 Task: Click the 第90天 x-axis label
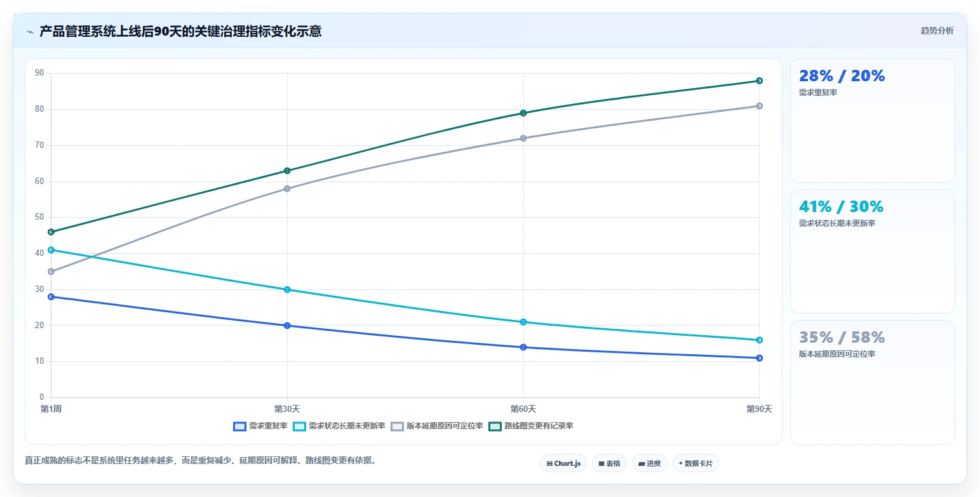(x=759, y=409)
